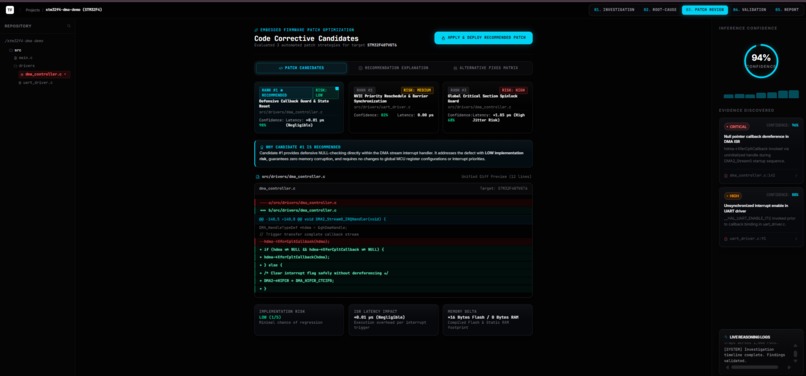806x376 pixels.
Task: Collapse the src folder in repository tree
Action: (15, 50)
